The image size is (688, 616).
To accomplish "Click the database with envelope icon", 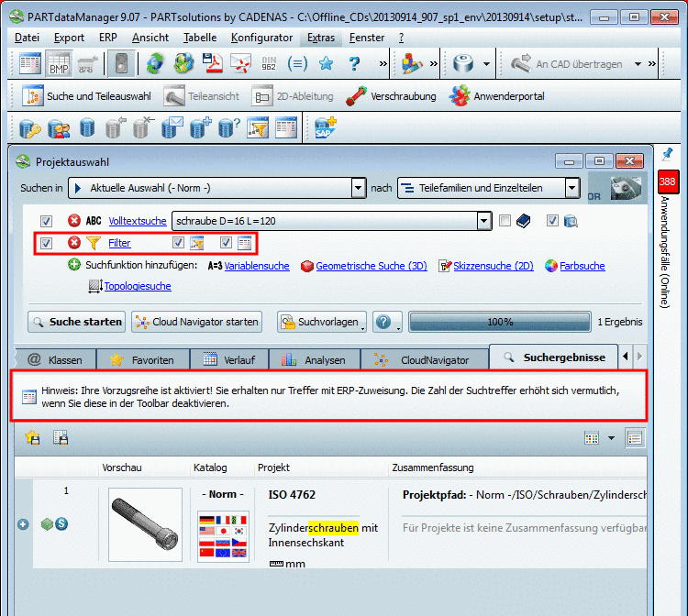I will tap(172, 127).
